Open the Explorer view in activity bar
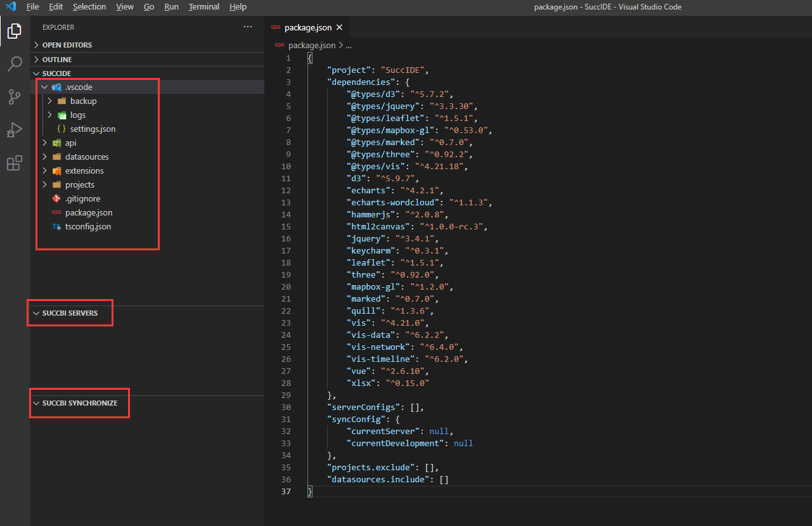Viewport: 812px width, 526px height. (14, 30)
